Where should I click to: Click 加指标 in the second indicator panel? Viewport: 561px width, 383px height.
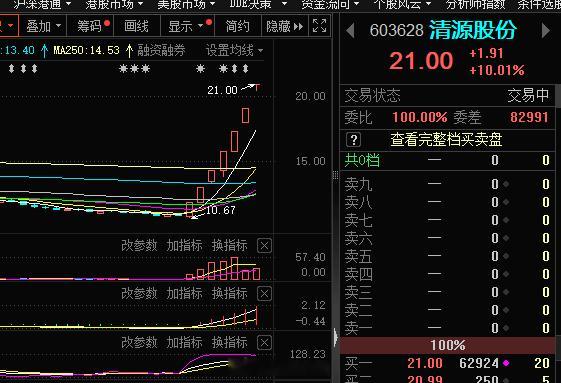[184, 294]
